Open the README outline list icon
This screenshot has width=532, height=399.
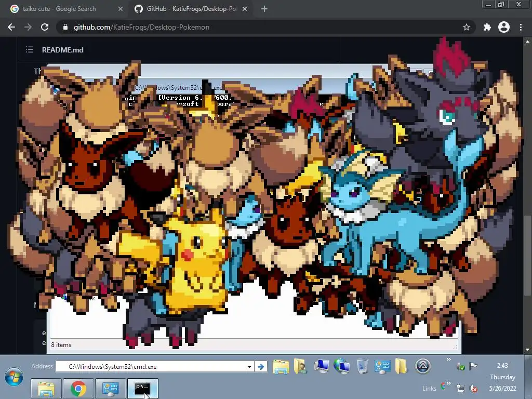tap(30, 49)
